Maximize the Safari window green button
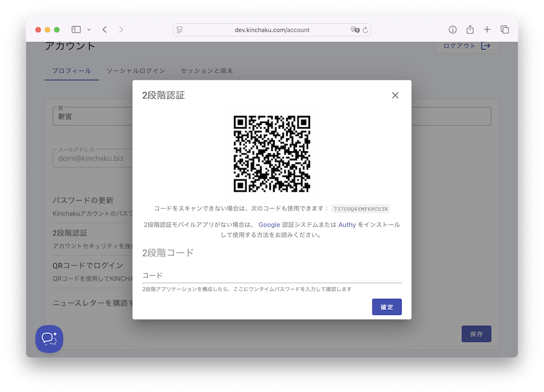This screenshot has width=544, height=392. [57, 30]
